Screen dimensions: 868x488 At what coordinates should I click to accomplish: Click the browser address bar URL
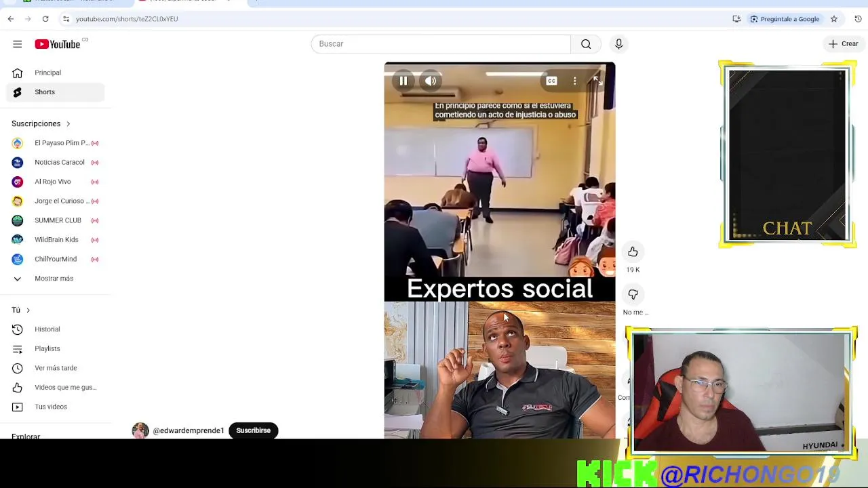pyautogui.click(x=127, y=19)
